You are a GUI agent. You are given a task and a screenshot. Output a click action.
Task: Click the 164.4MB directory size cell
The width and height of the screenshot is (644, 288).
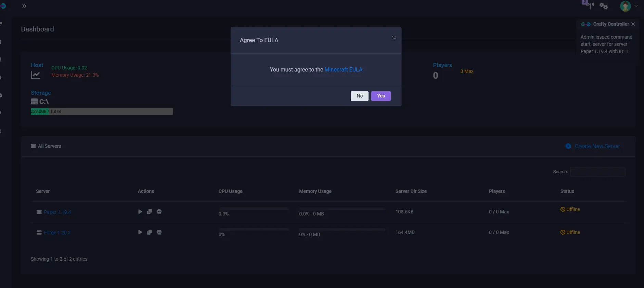coord(405,232)
